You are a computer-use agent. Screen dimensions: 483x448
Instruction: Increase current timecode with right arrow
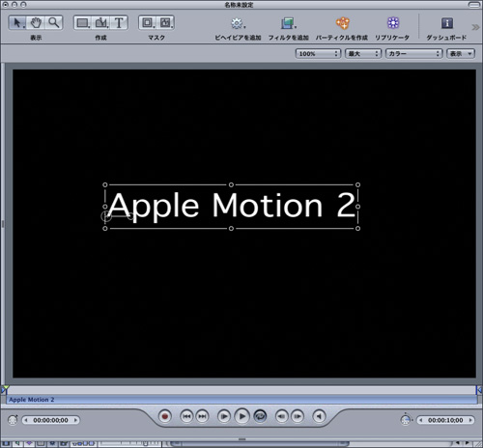[75, 420]
